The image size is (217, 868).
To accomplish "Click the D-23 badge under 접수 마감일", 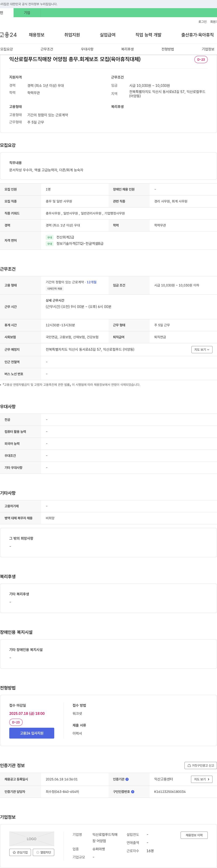I will point(16,722).
